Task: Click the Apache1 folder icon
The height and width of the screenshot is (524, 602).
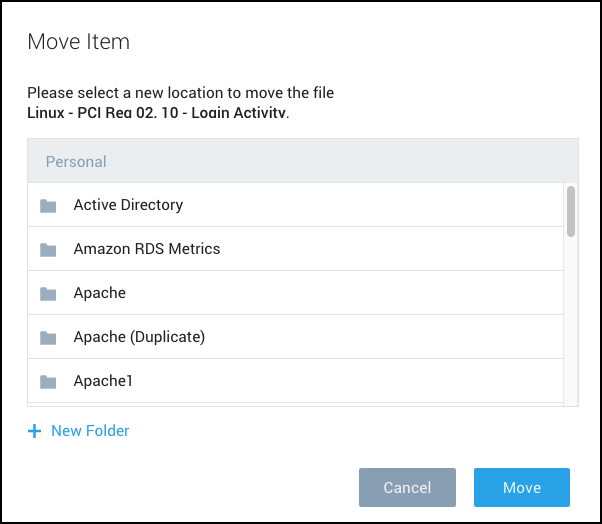Action: coord(48,382)
